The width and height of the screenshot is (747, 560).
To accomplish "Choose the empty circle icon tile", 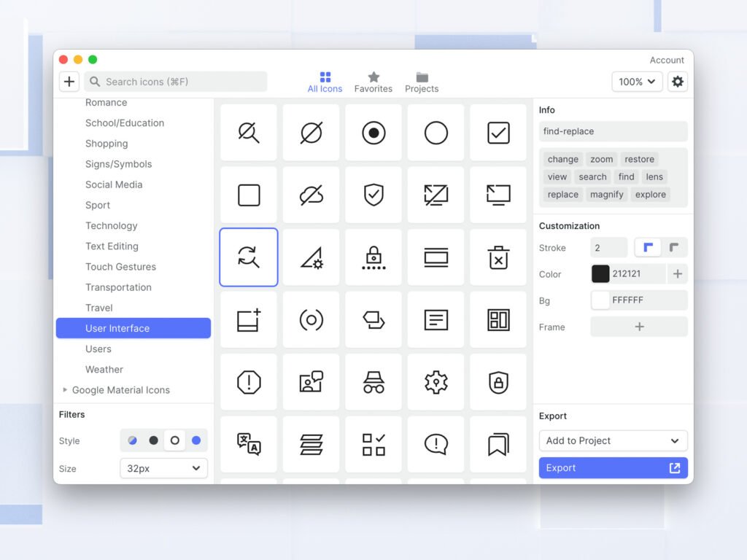I will (x=436, y=133).
